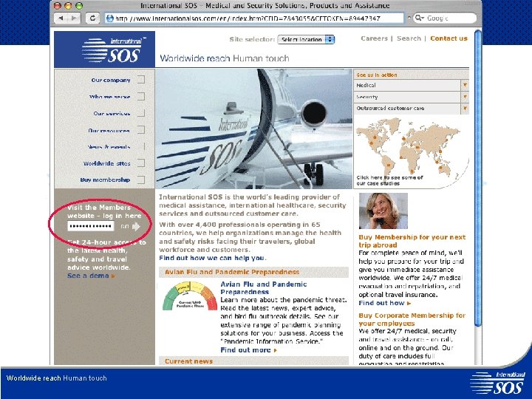This screenshot has height=399, width=532.
Task: Click the square marker beside Our resources
Action: click(x=141, y=130)
